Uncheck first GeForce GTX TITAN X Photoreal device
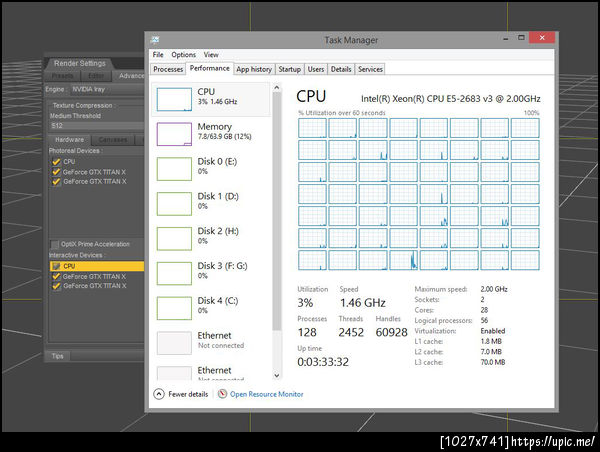The image size is (600, 452). [x=56, y=172]
